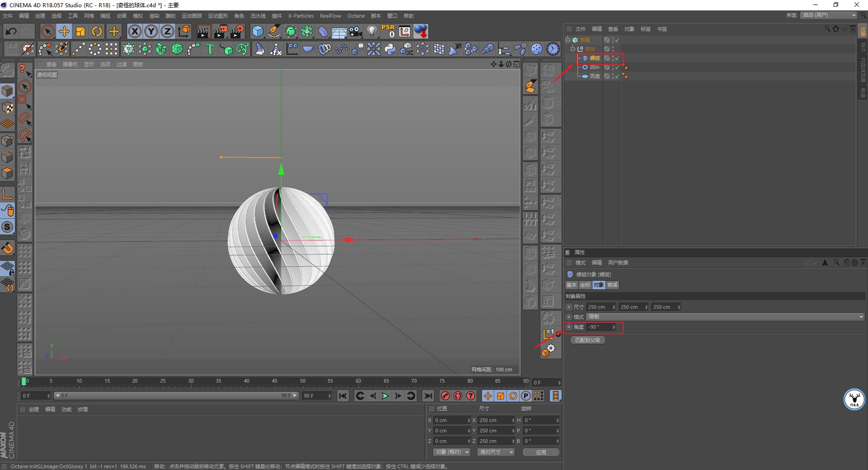Collapse the 克隆 object in the Object Manager

click(568, 40)
